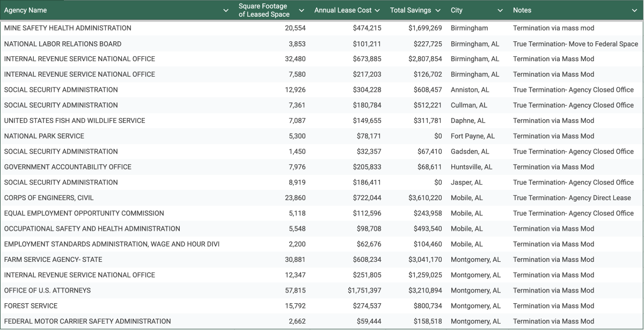This screenshot has width=644, height=330.
Task: Click the $3,610,220 total savings value
Action: 425,197
